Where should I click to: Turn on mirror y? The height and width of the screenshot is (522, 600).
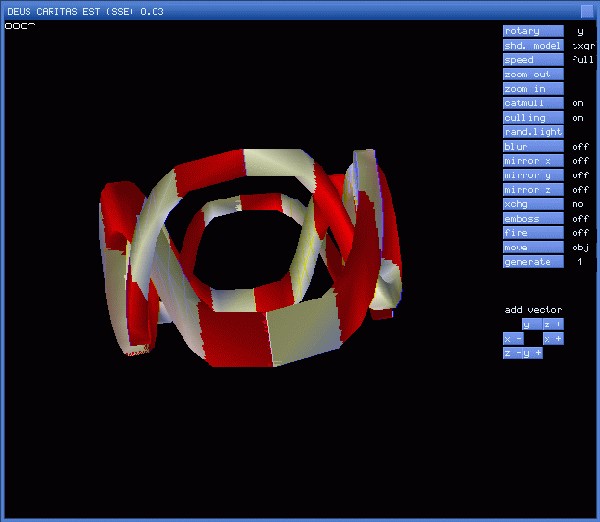[533, 175]
